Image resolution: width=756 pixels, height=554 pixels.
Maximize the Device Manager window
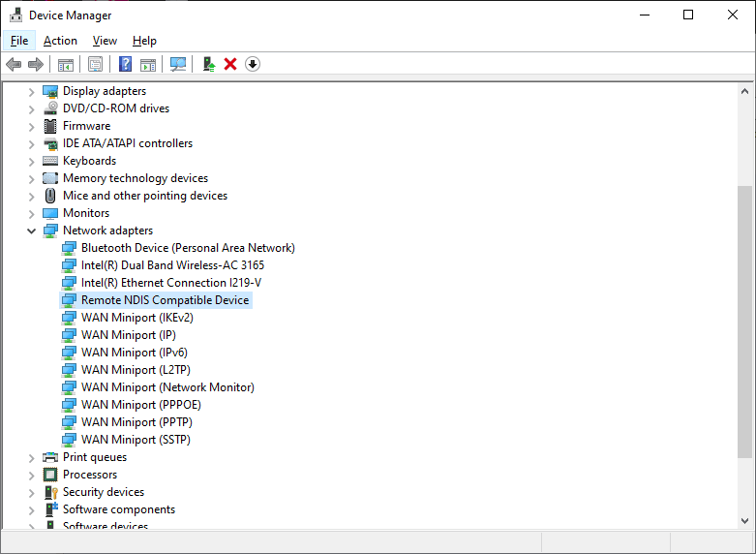click(x=688, y=15)
